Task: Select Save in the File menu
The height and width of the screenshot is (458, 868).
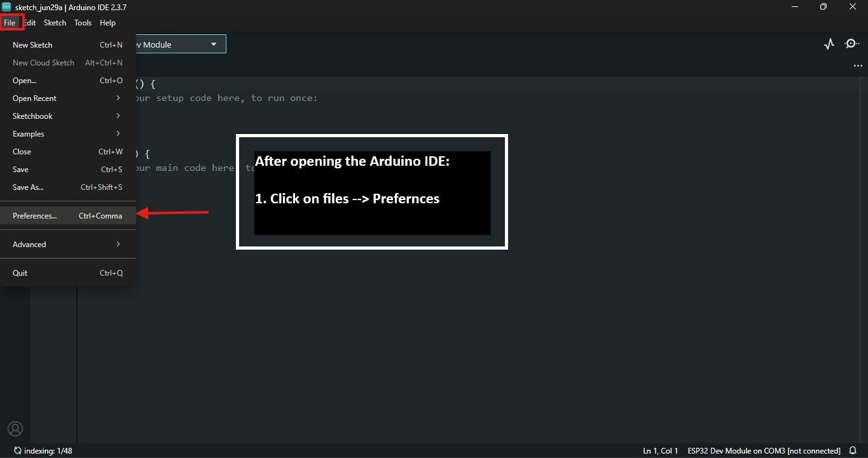Action: tap(67, 170)
